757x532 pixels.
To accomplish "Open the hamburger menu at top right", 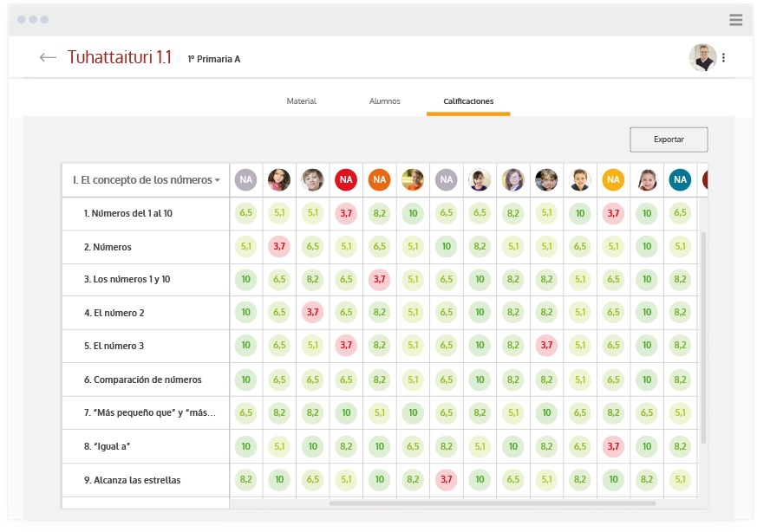I will coord(735,20).
